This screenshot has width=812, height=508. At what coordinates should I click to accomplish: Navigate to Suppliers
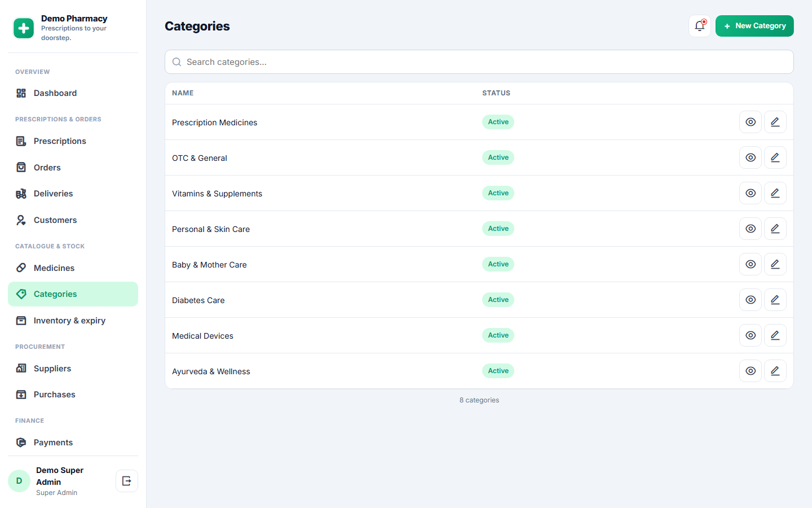click(73, 369)
